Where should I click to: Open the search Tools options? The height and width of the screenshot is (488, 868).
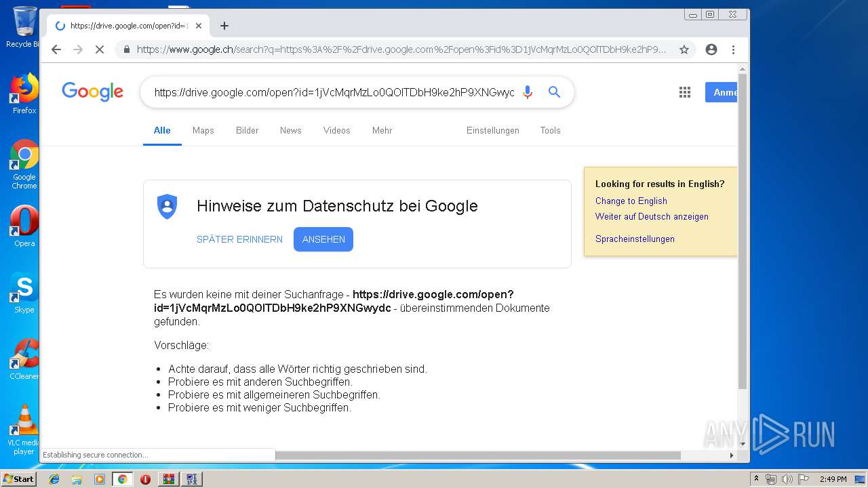pyautogui.click(x=550, y=130)
